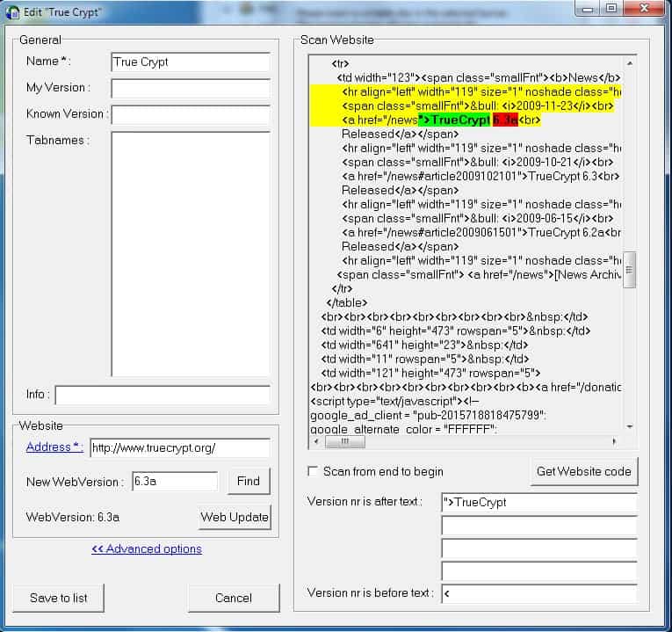This screenshot has width=672, height=632.
Task: Click the Known Version field
Action: (191, 115)
